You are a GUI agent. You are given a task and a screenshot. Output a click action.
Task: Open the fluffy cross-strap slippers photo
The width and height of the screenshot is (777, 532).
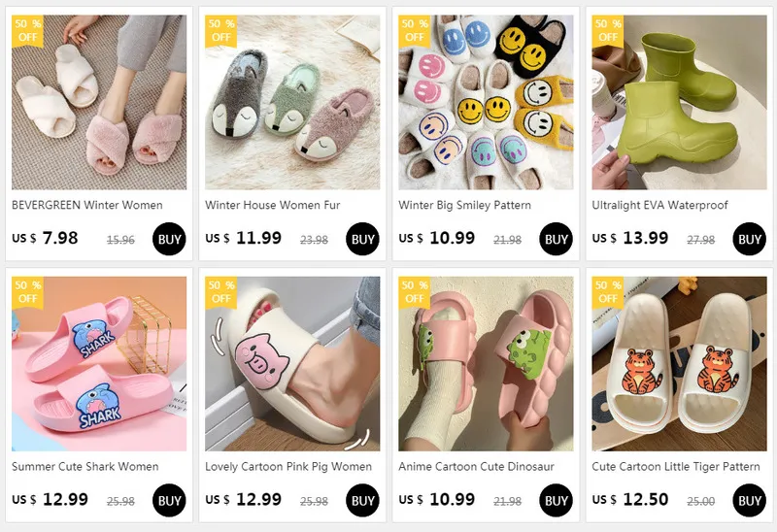pyautogui.click(x=99, y=102)
